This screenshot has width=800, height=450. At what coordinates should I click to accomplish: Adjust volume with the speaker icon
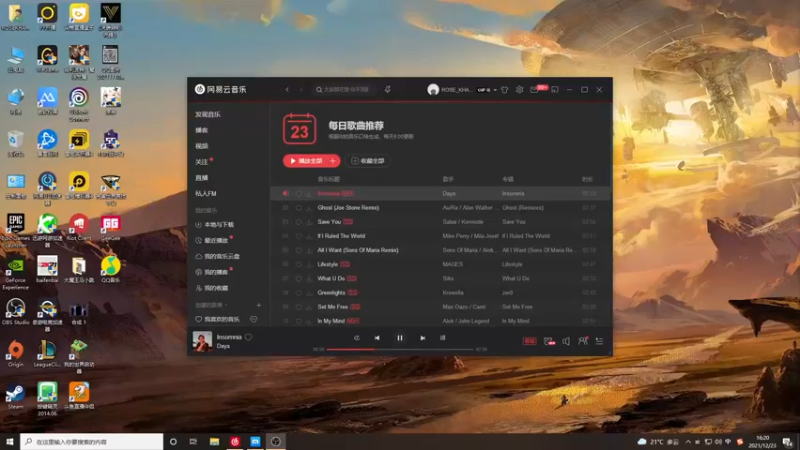tap(566, 341)
